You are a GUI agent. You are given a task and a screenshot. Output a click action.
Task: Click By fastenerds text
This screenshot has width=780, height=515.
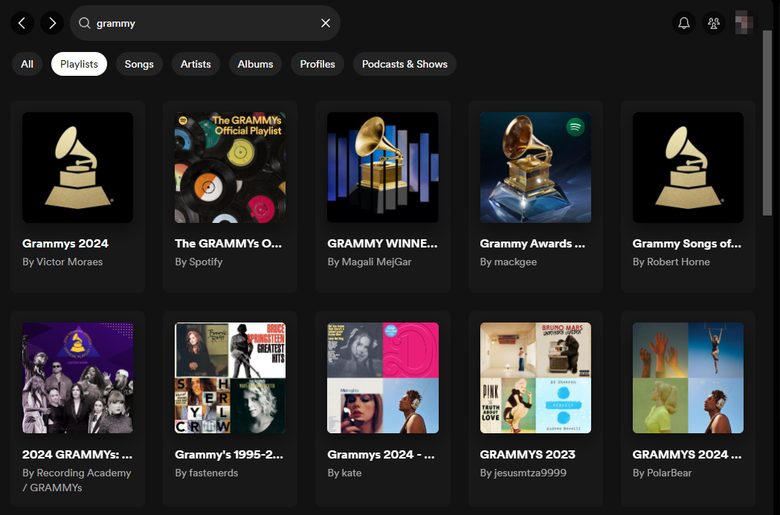206,473
